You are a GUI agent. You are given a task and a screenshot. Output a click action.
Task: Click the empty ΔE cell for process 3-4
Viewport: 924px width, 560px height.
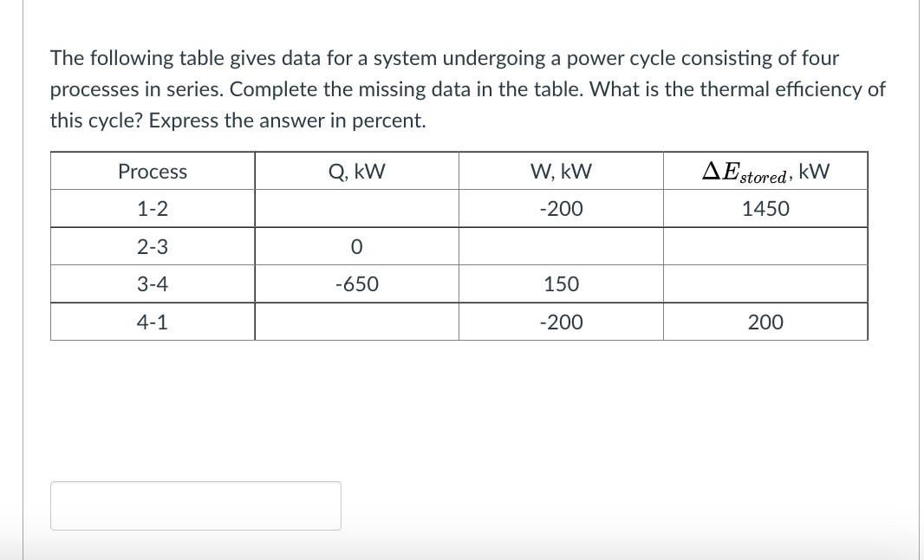coord(765,283)
